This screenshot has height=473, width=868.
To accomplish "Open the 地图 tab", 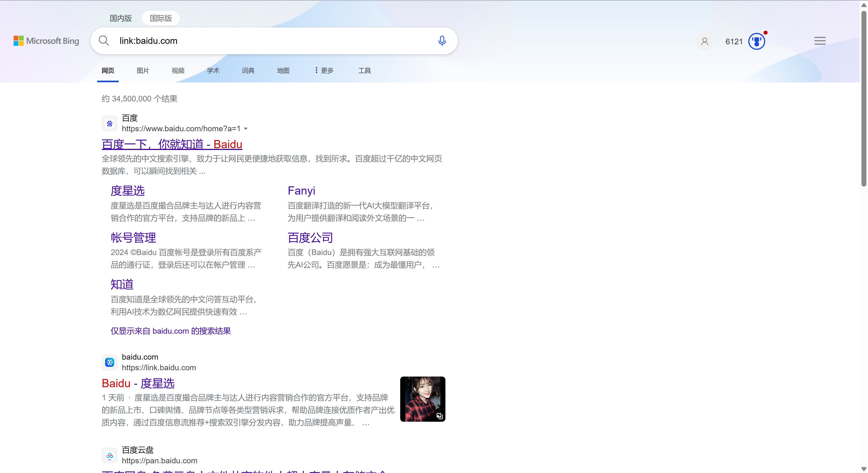I will (x=283, y=70).
